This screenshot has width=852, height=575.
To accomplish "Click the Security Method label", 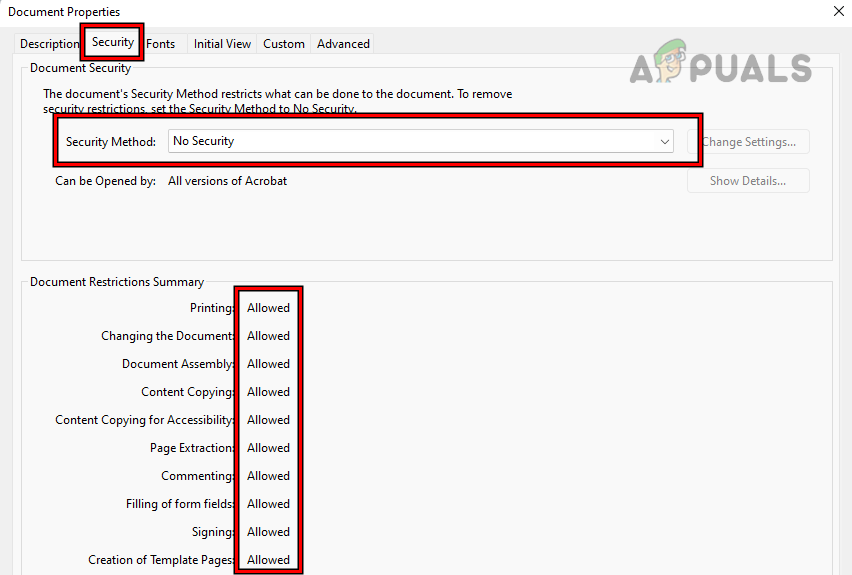I will click(x=111, y=142).
